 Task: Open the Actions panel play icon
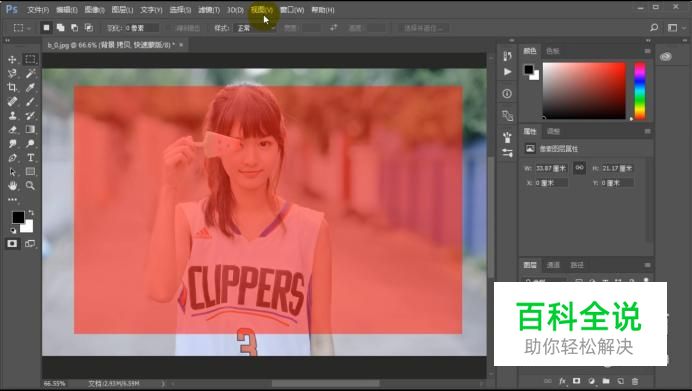[508, 72]
